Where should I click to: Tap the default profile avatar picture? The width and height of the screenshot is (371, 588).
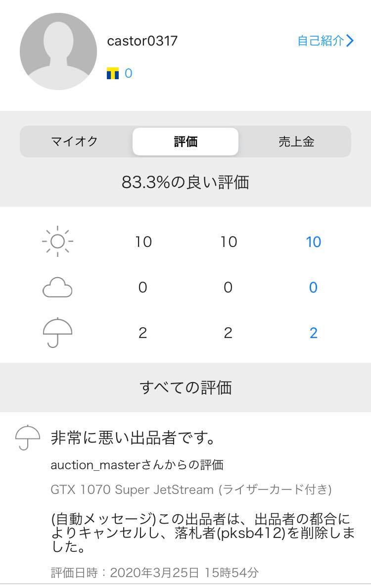pyautogui.click(x=58, y=51)
